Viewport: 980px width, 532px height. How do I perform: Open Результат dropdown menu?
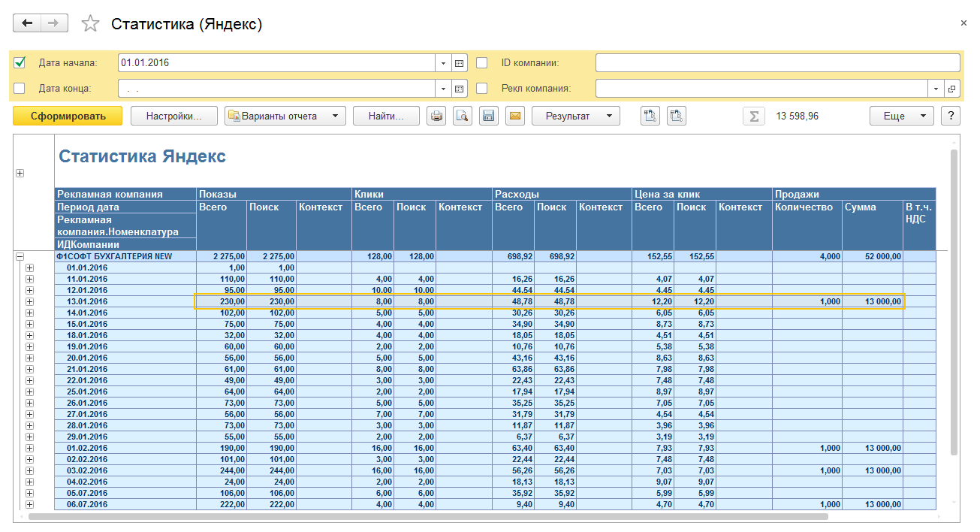click(576, 116)
